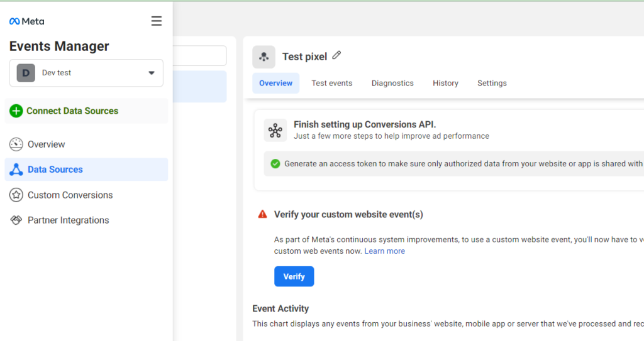Edit pixel name with pencil icon
This screenshot has height=341, width=644.
click(x=336, y=56)
